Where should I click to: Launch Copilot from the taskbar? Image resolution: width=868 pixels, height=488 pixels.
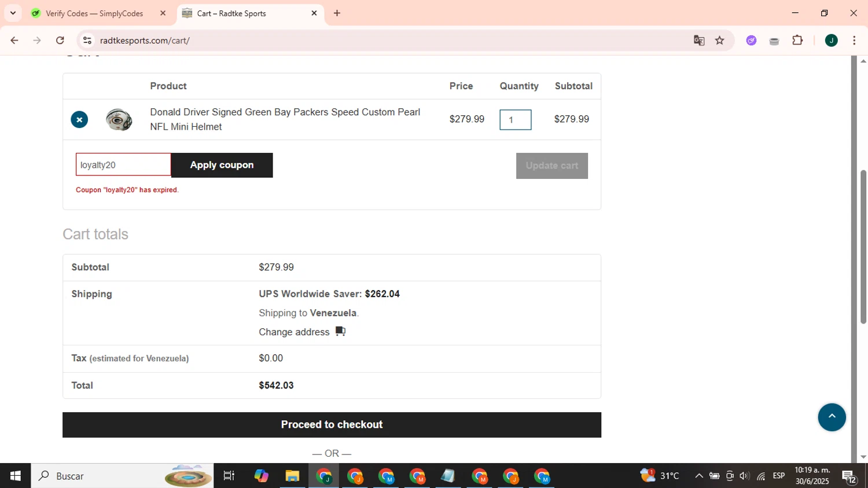tap(261, 476)
